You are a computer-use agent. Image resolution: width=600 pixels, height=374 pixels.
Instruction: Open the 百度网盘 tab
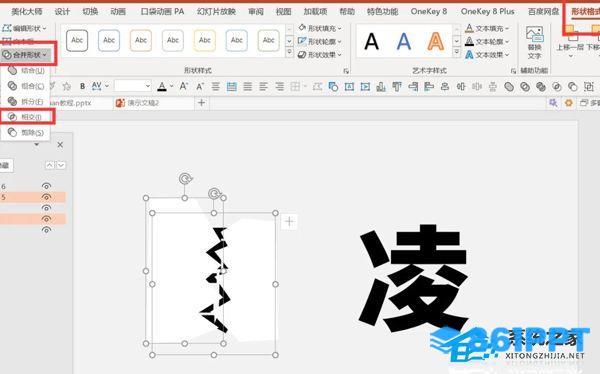point(543,12)
